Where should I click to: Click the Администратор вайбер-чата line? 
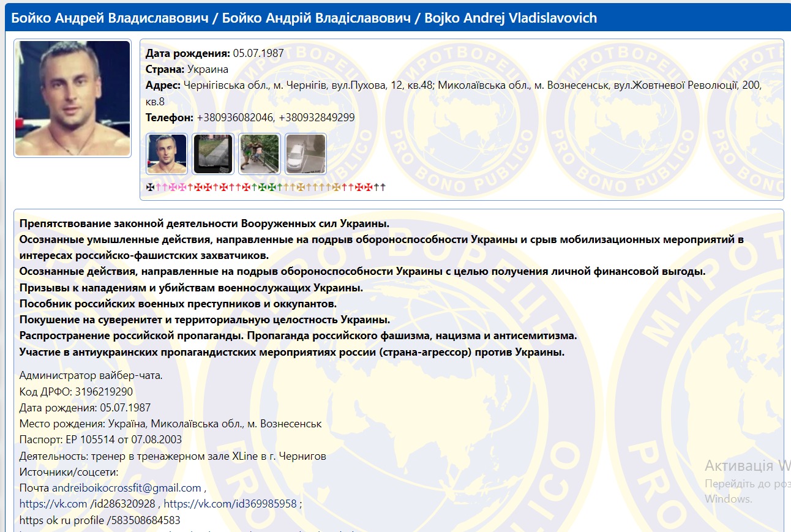click(91, 376)
